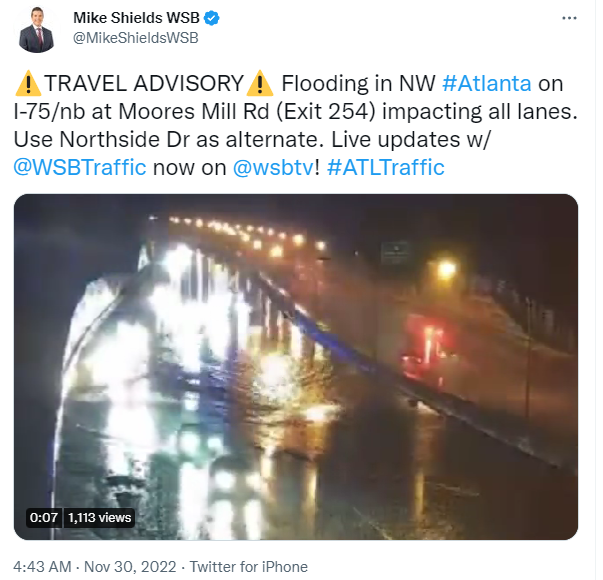Screen dimensions: 603x580
Task: Open the Twitter for iPhone source link
Action: tap(248, 567)
